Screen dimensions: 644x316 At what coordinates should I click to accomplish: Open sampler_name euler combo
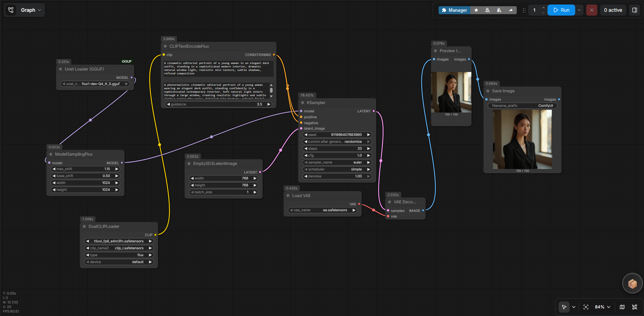coord(337,162)
